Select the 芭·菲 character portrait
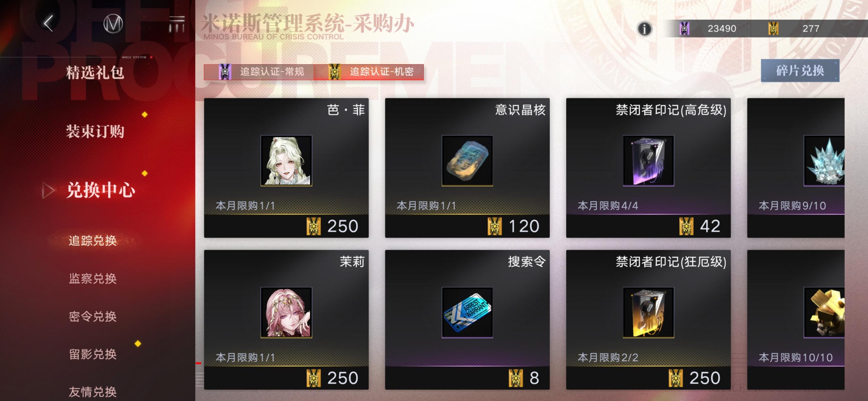The image size is (868, 401). tap(286, 160)
